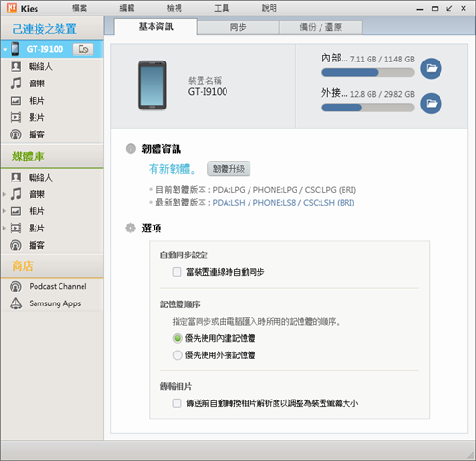This screenshot has width=476, height=461.
Task: Open the Podcast Channel store icon
Action: (16, 286)
